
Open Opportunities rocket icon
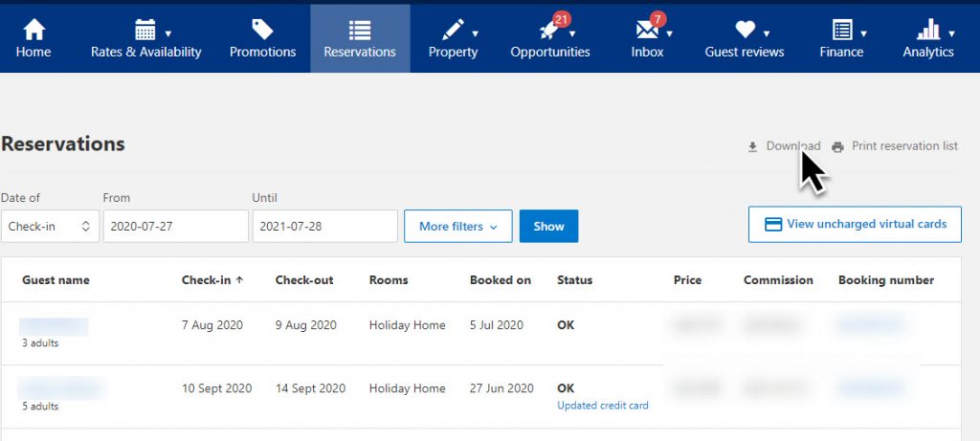549,30
